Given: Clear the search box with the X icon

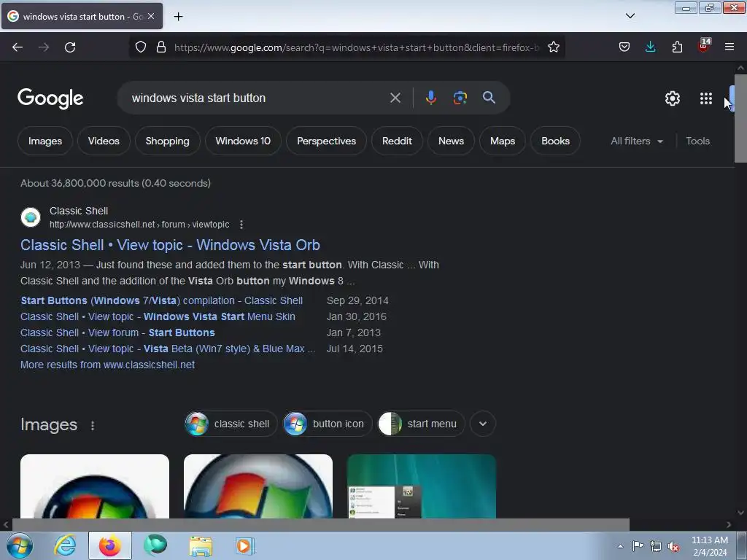Looking at the screenshot, I should click(x=395, y=98).
